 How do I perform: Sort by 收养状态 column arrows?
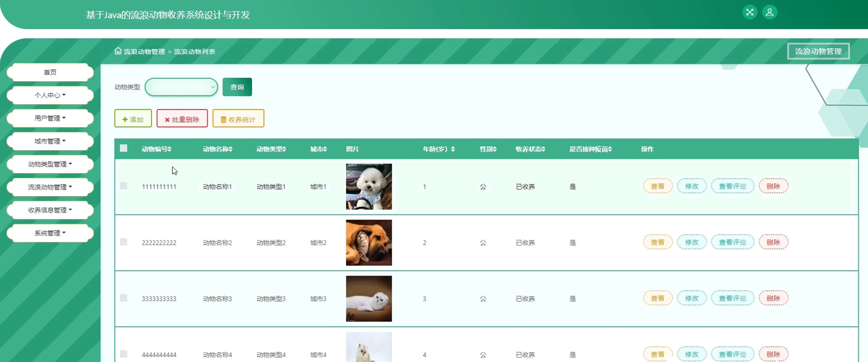(543, 149)
